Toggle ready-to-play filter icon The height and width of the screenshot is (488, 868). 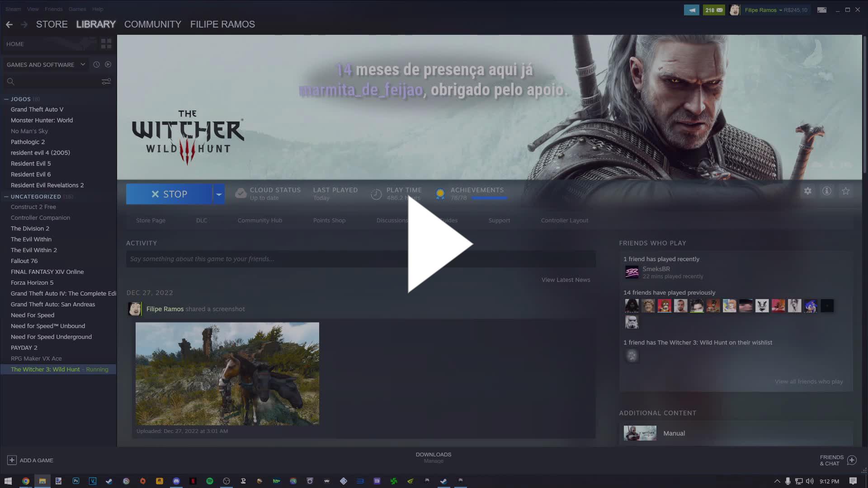tap(108, 65)
